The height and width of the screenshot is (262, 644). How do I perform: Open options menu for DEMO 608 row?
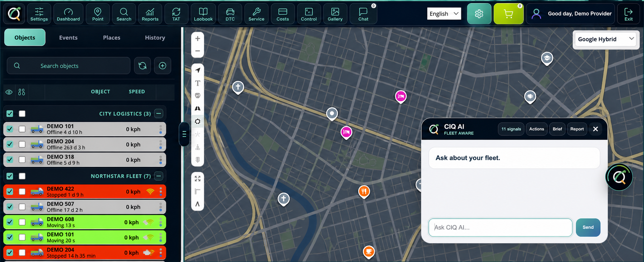160,222
